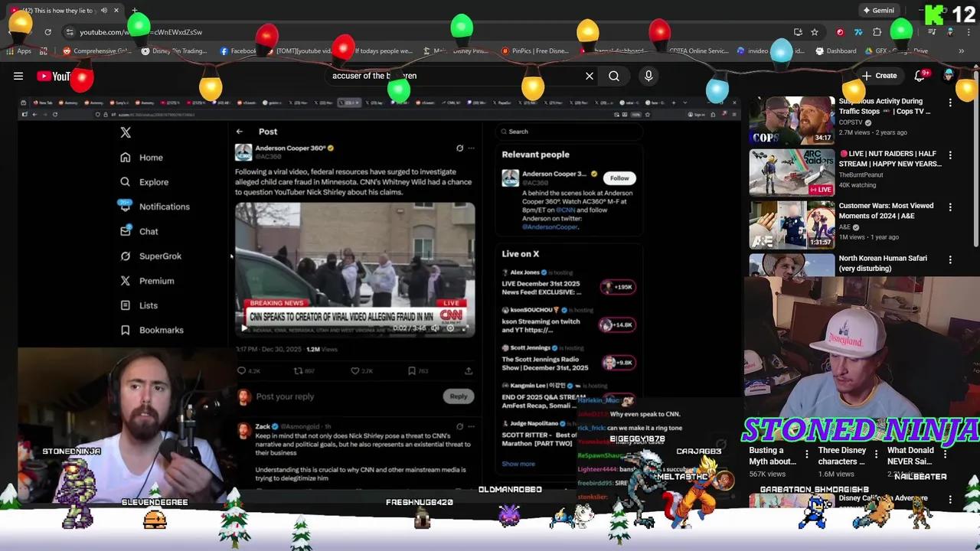
Task: Open the ARC Raiders live stream thumbnail
Action: coord(792,172)
